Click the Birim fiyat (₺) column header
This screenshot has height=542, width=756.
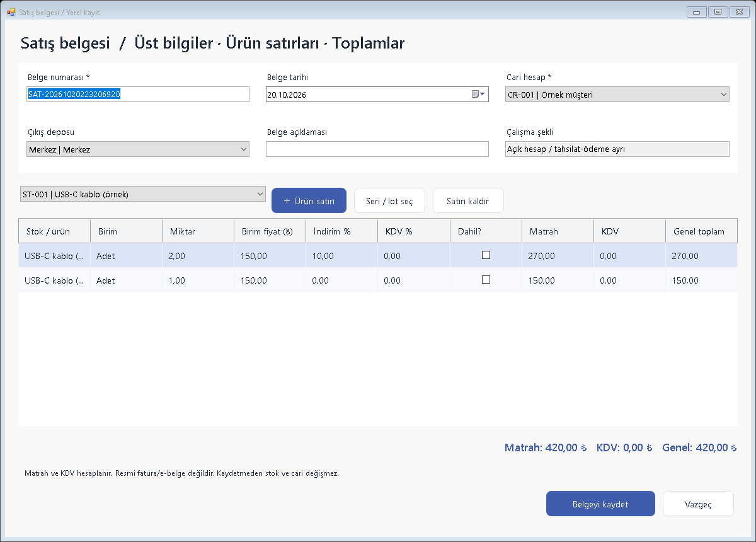(x=270, y=231)
